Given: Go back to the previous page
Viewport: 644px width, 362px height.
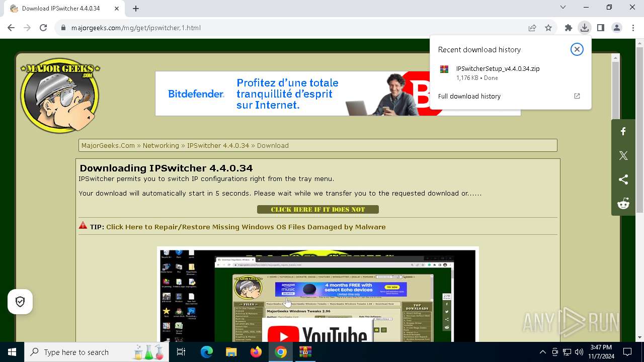Looking at the screenshot, I should (11, 28).
